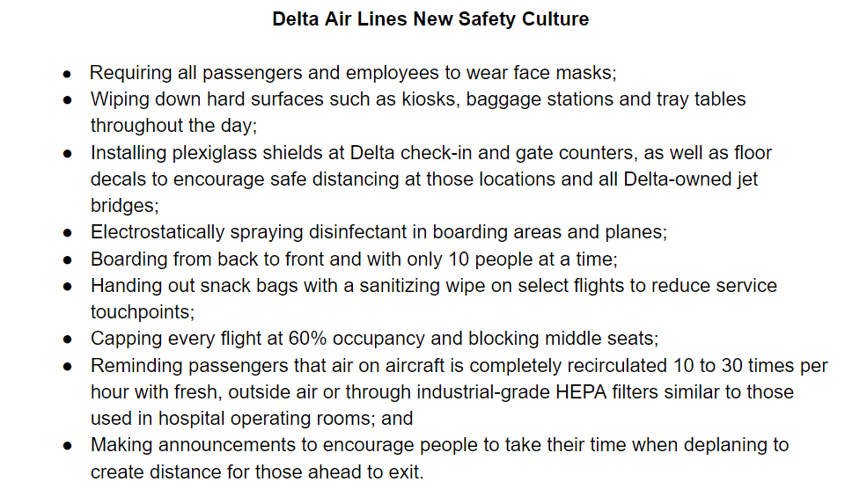Viewport: 867px width, 504px height.
Task: Click the bullet before Electrostatically spraying item
Action: click(67, 233)
